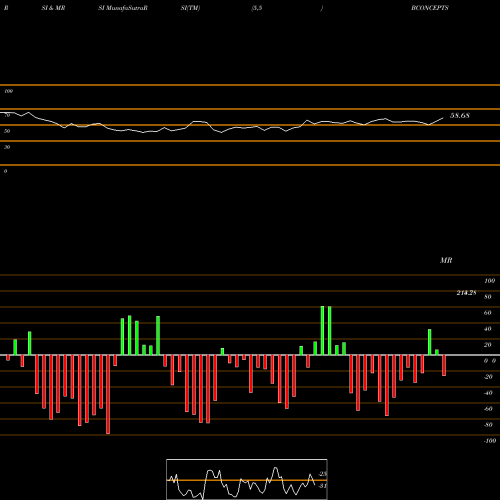Screen dimensions: 500x500
Task: Click the -40 label on MR axis
Action: point(488,393)
